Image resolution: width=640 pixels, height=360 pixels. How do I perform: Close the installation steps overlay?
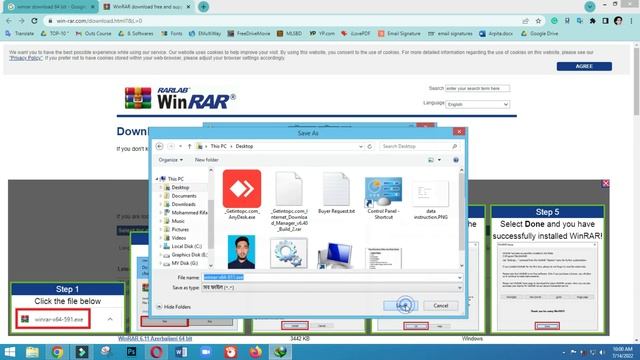tap(606, 184)
